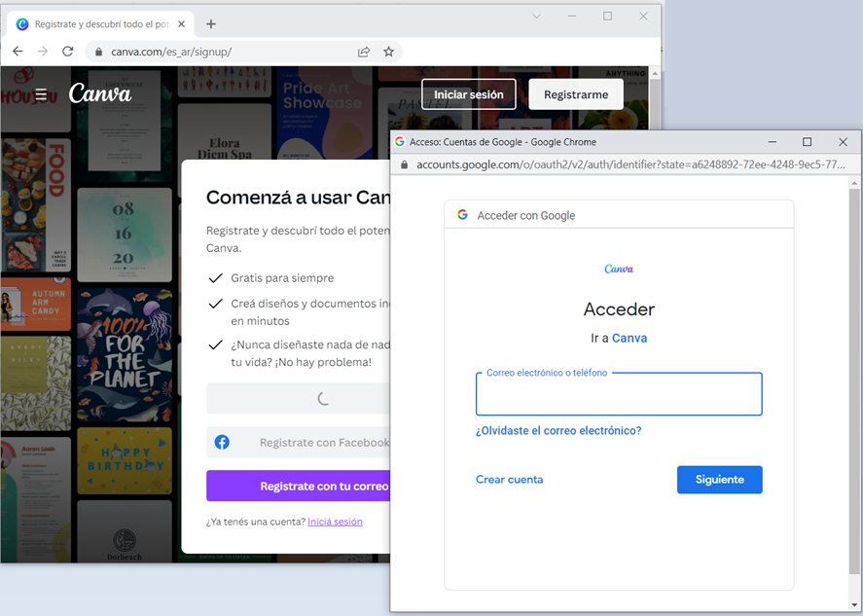Close the main Canva Chrome window
863x616 pixels.
(643, 17)
